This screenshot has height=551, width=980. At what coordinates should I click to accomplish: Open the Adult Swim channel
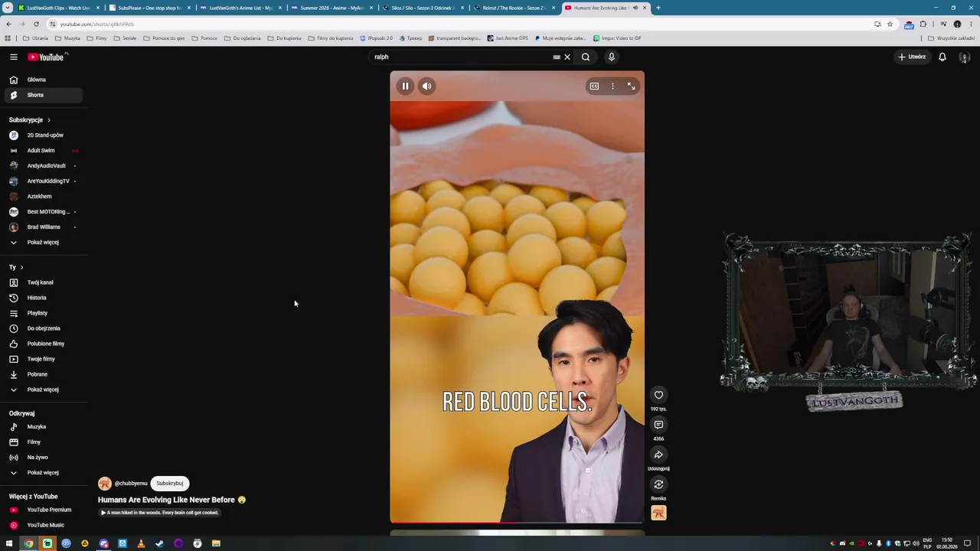coord(43,151)
